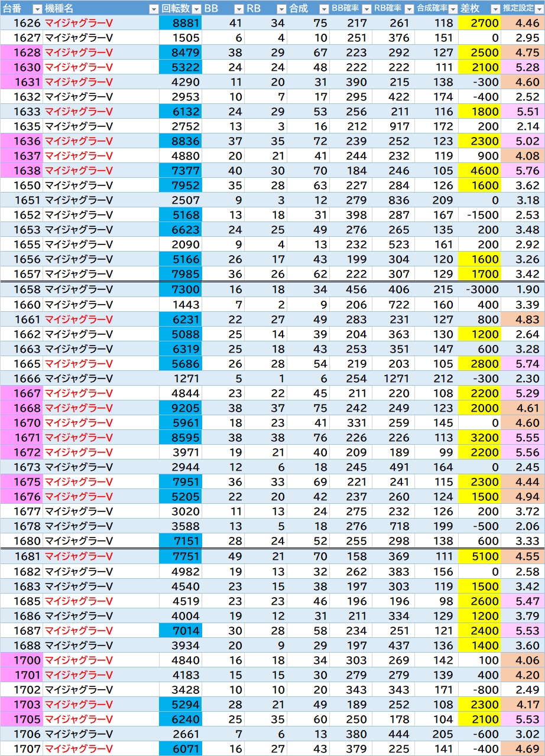
Task: Click the yellow 差枚 cell 2700
Action: pos(479,23)
